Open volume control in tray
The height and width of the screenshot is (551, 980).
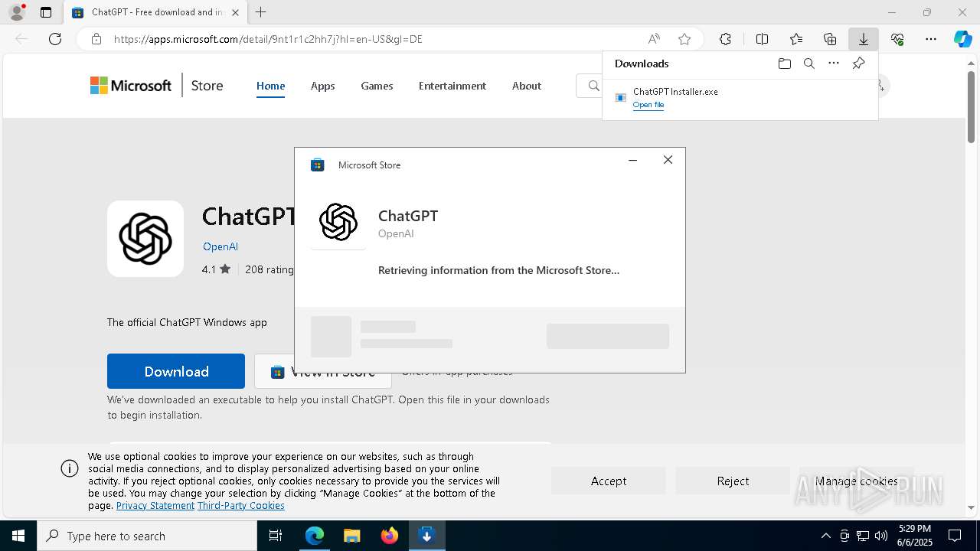[x=881, y=536]
